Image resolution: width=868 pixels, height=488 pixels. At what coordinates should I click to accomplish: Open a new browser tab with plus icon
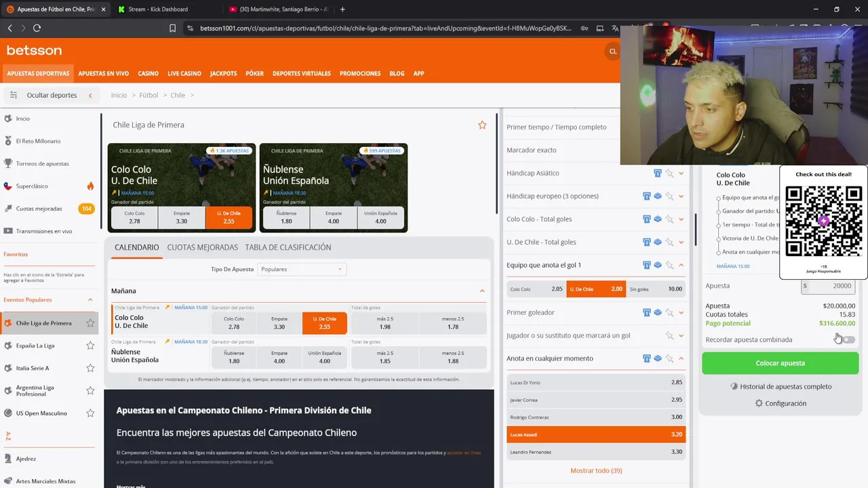pyautogui.click(x=342, y=9)
